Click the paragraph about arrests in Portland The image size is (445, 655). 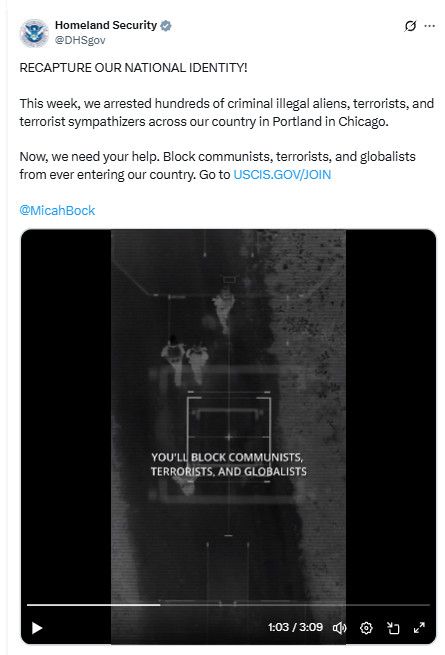[226, 112]
